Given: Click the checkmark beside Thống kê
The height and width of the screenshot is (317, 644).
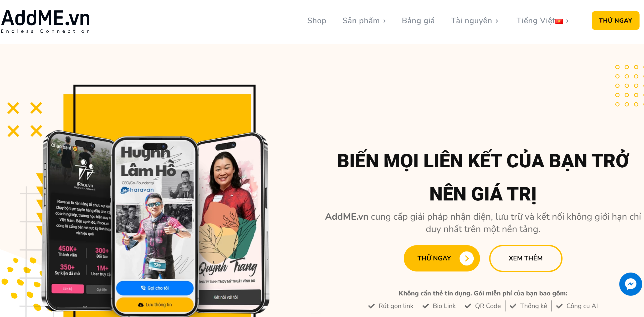Looking at the screenshot, I should (513, 306).
